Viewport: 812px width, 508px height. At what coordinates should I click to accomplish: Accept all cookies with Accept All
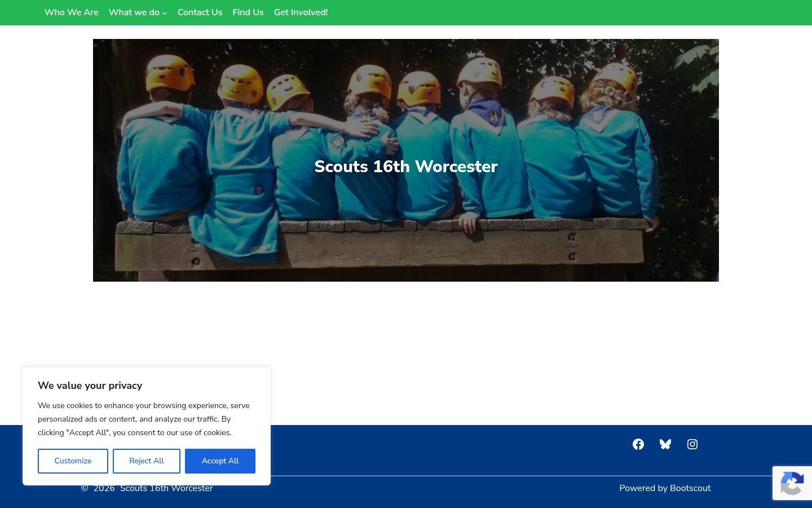point(220,461)
